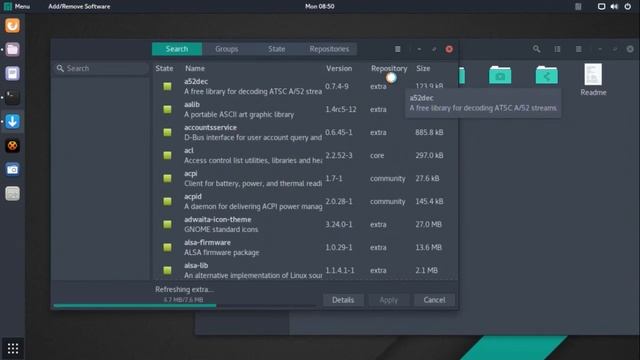Click size 13.6 MB of alsa-firmware
This screenshot has height=360, width=640.
pos(429,247)
